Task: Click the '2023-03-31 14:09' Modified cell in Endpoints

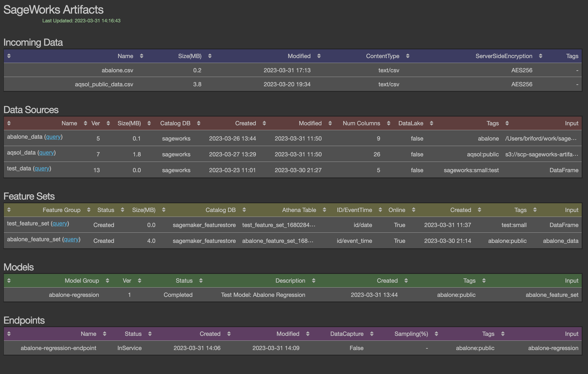Action: click(x=276, y=348)
